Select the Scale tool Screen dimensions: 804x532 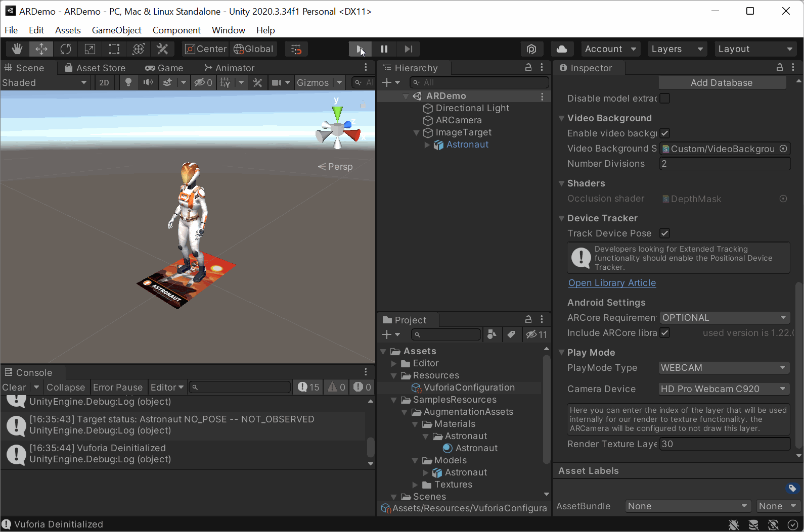(90, 49)
